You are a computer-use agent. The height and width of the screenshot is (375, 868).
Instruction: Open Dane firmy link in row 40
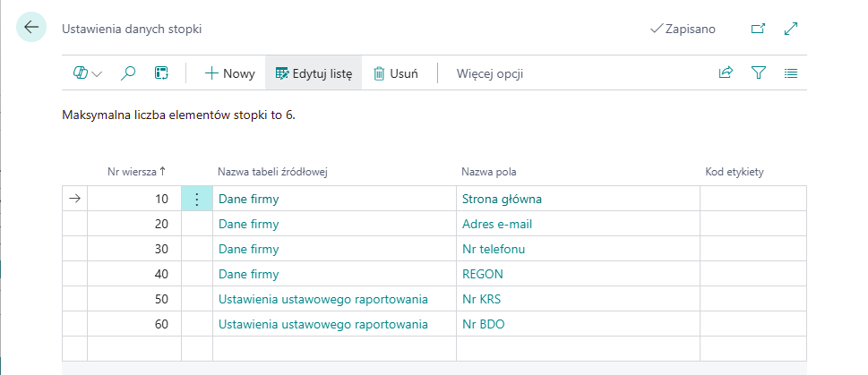pyautogui.click(x=248, y=274)
